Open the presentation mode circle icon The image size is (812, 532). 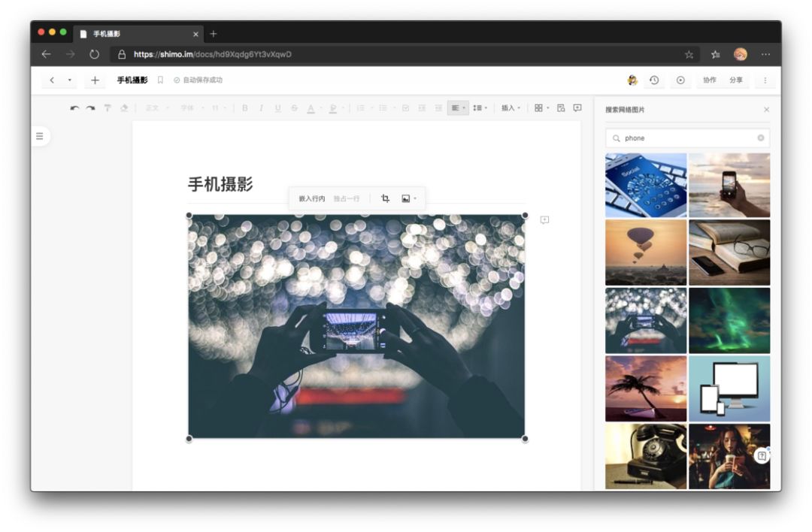[680, 80]
